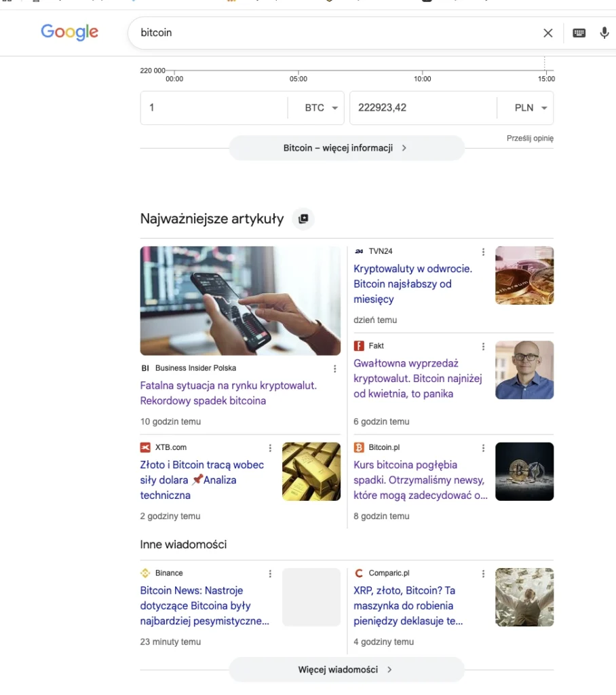Viewport: 616px width, 695px height.
Task: Click the TVN24 source icon
Action: [x=358, y=251]
